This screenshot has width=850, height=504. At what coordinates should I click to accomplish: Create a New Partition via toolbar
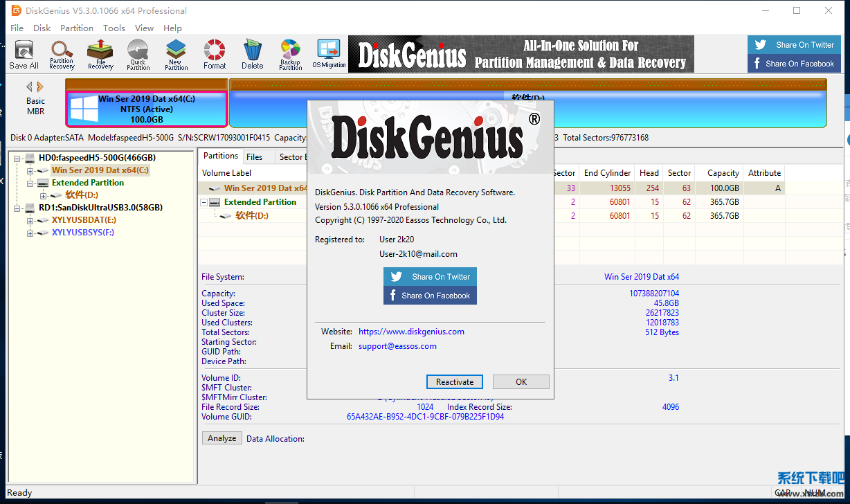(176, 55)
